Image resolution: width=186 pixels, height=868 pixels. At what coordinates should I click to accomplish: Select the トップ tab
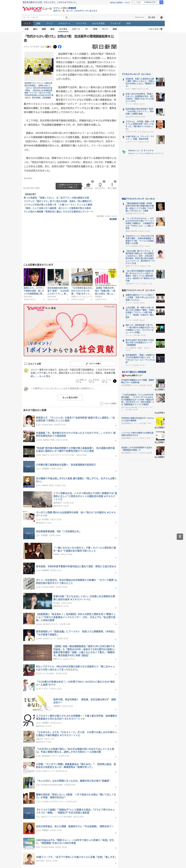pyautogui.click(x=27, y=24)
